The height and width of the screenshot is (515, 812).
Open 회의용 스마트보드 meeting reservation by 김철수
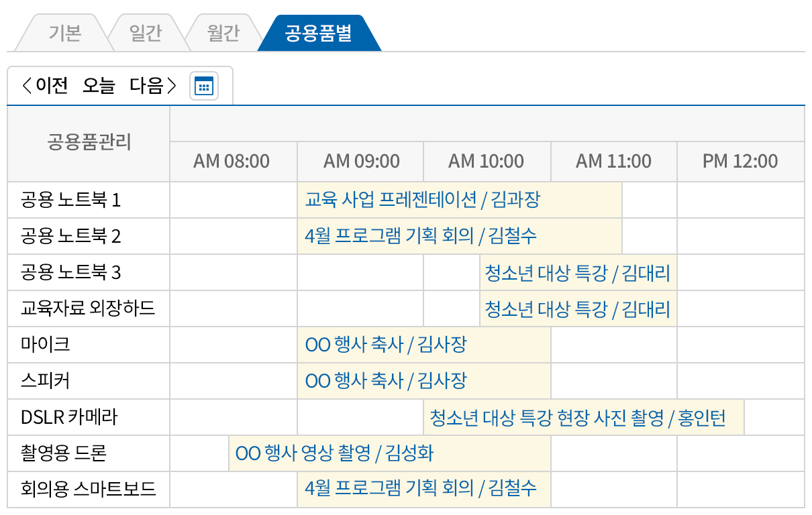[x=420, y=490]
